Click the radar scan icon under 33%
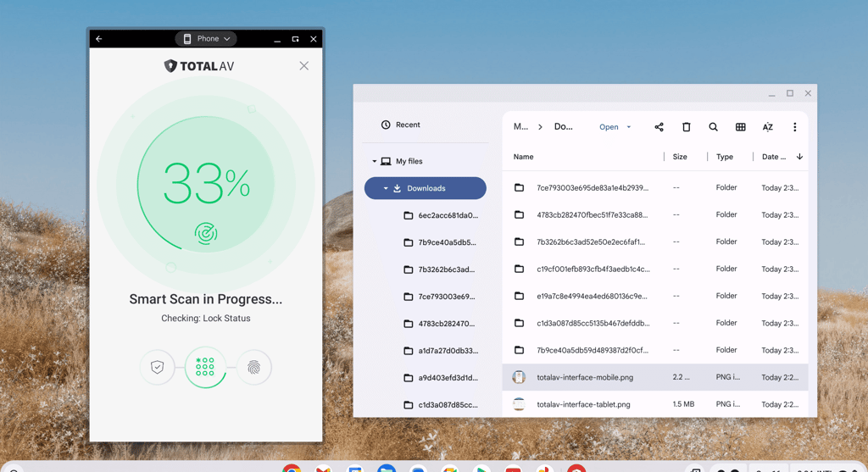Image resolution: width=868 pixels, height=472 pixels. [x=206, y=234]
